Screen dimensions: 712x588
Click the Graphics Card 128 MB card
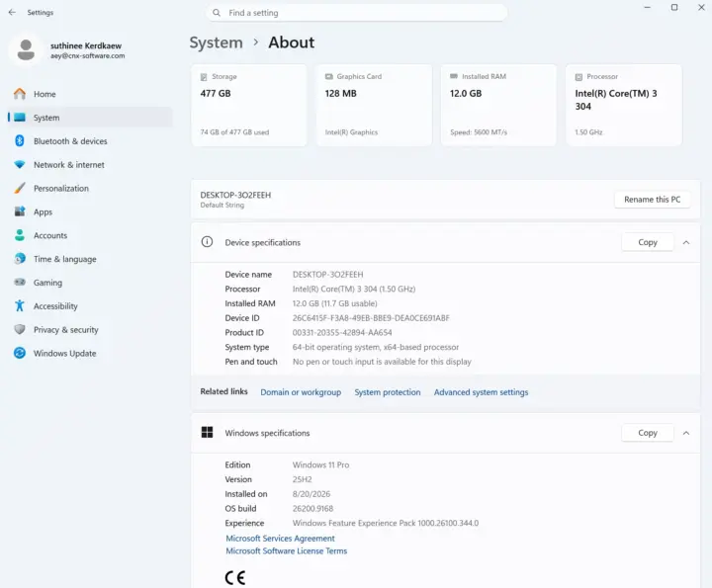pos(374,106)
